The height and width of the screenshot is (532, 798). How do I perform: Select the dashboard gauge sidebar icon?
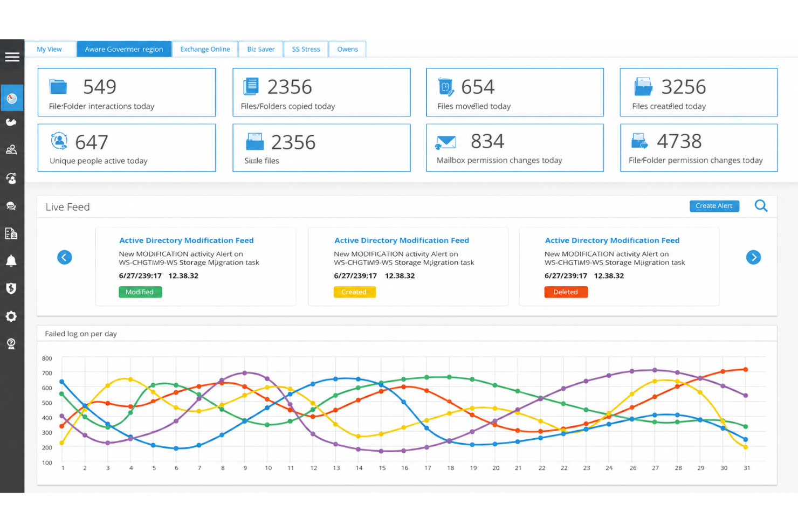click(12, 98)
